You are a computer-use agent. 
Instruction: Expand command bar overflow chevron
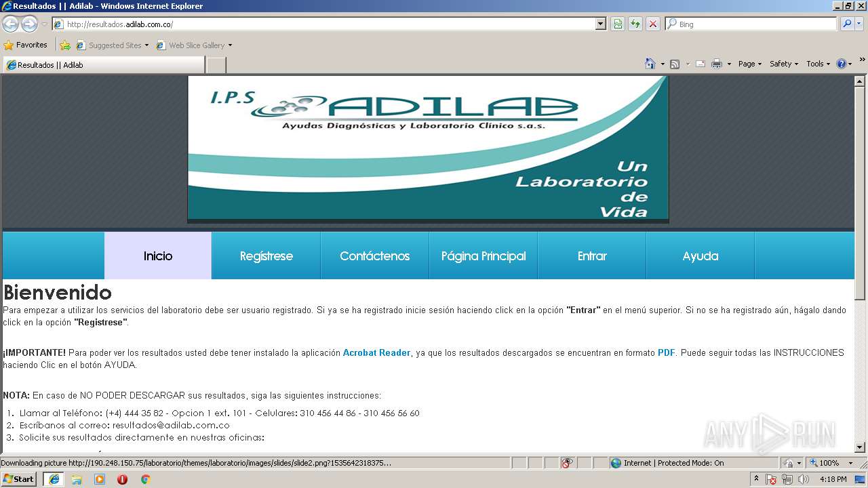click(863, 60)
